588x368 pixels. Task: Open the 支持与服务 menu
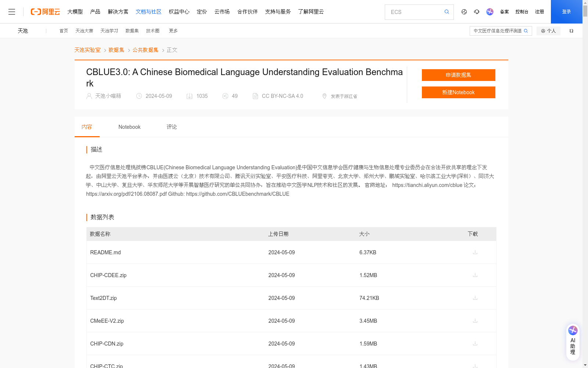click(278, 12)
